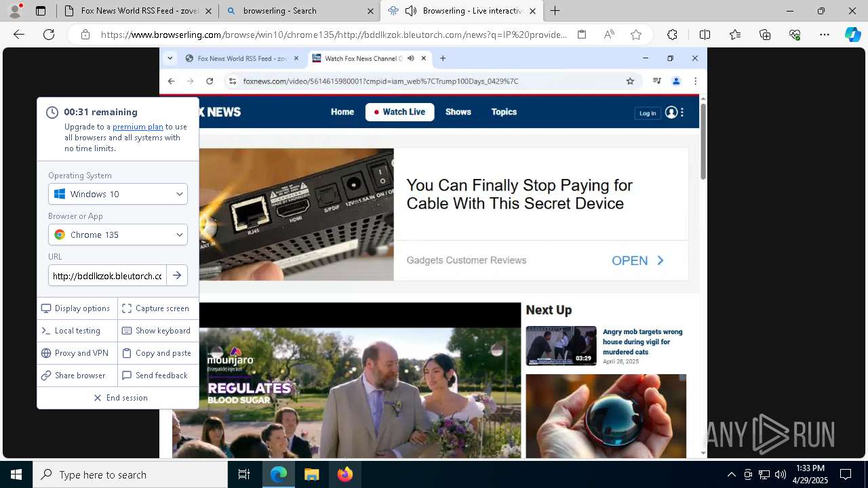
Task: Click the Fox News Log In button
Action: [x=648, y=113]
